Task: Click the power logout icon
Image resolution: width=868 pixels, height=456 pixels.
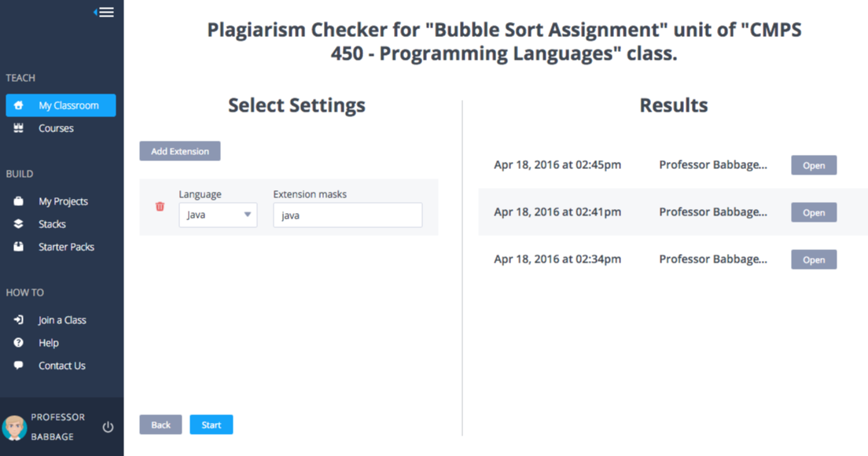Action: (107, 426)
